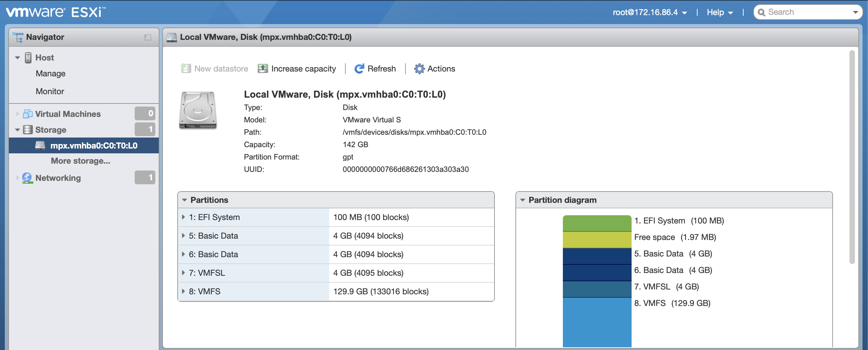Click the Refresh button

pyautogui.click(x=375, y=69)
